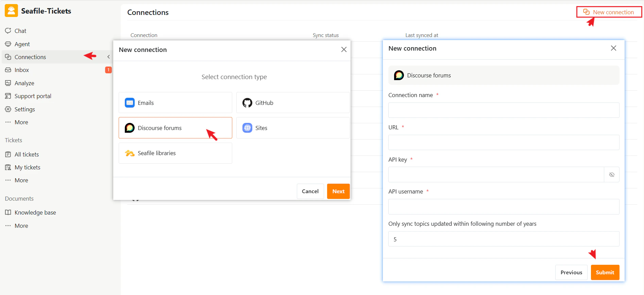Click the Connections link icon in sidebar

coord(8,57)
